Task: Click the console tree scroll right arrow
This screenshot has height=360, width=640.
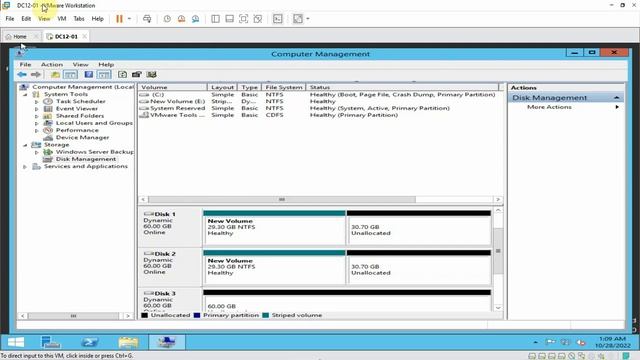Action: click(x=128, y=316)
